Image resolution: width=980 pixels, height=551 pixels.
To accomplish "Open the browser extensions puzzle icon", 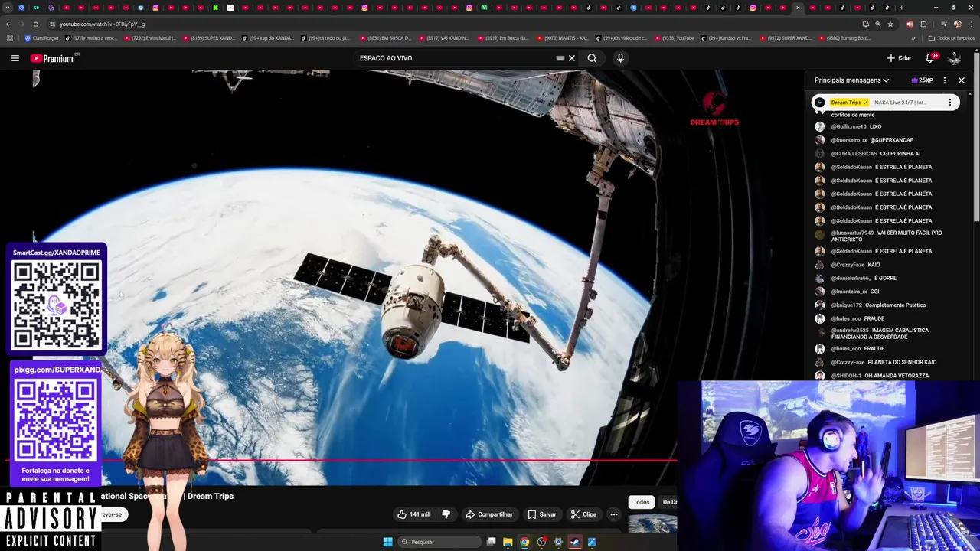I will click(923, 24).
